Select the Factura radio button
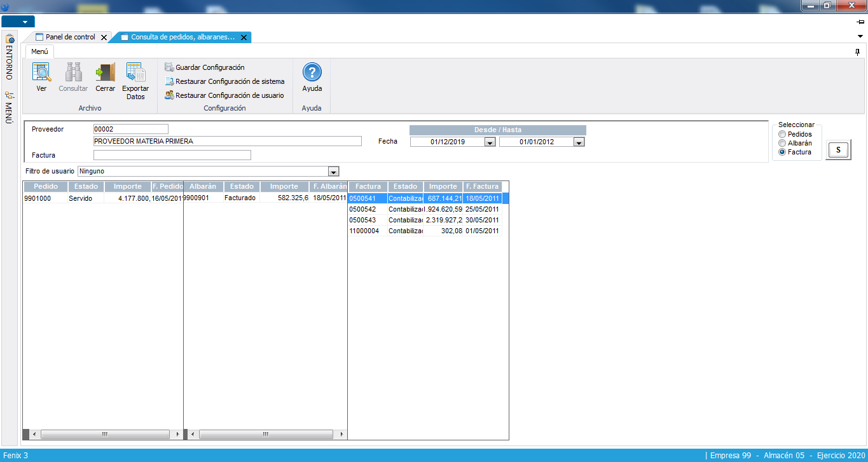Screen dimensions: 868x462 pos(782,153)
